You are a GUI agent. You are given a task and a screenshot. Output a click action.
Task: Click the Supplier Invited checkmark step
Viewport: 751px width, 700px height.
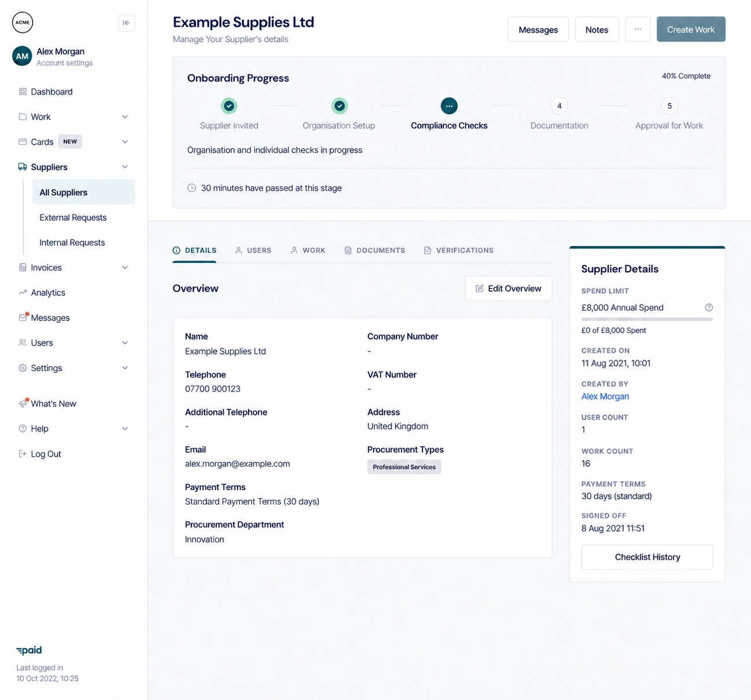coord(229,106)
